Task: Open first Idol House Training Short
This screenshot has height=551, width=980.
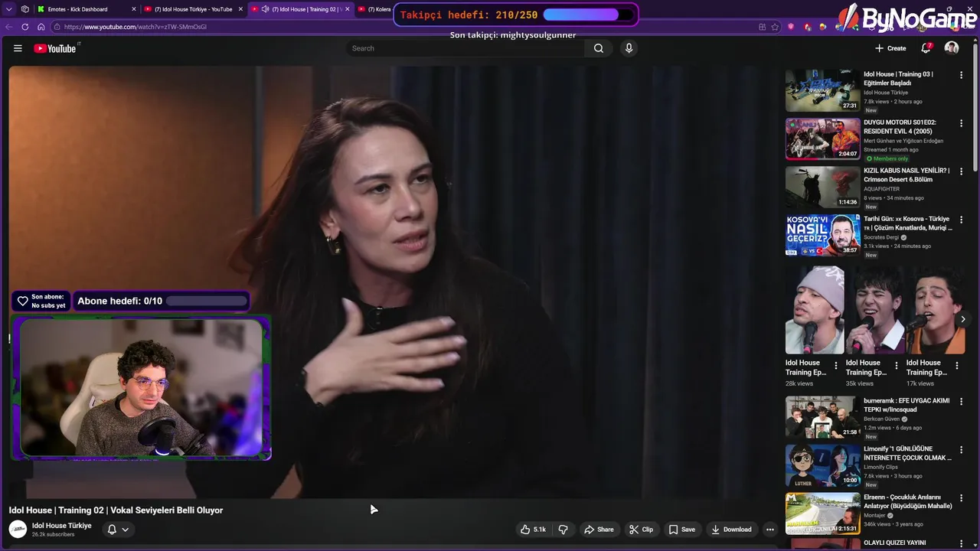Action: pyautogui.click(x=815, y=310)
